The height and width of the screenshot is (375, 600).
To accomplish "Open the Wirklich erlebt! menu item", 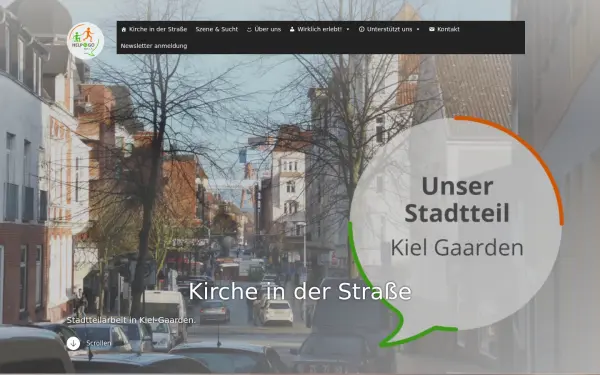I will pos(319,29).
